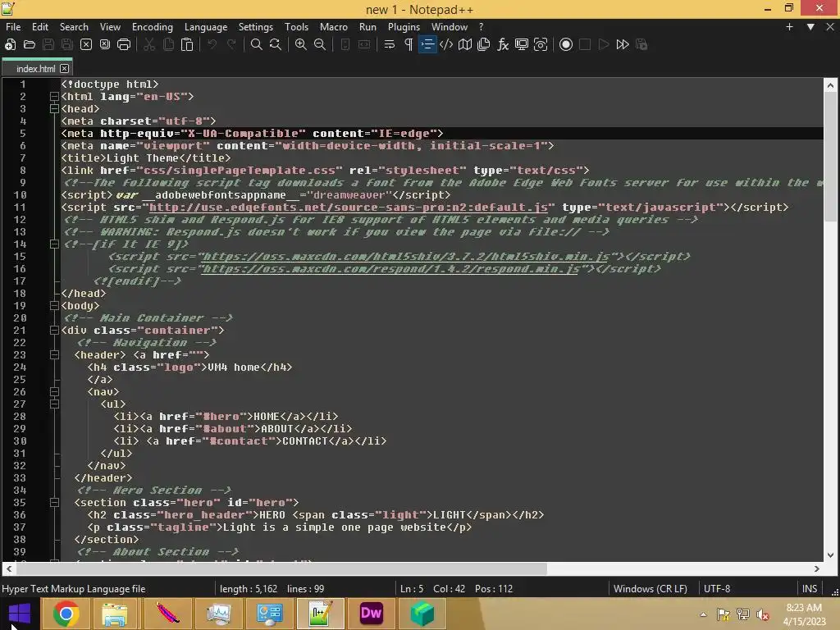840x630 pixels.
Task: Click the Close document toolbar icon
Action: click(85, 44)
